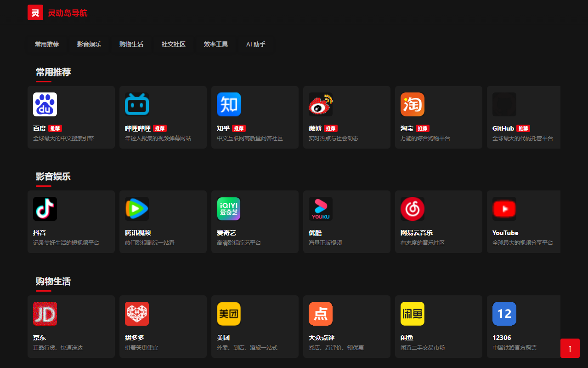Click the 常用推荐 section heading
This screenshot has width=588, height=368.
coord(53,72)
